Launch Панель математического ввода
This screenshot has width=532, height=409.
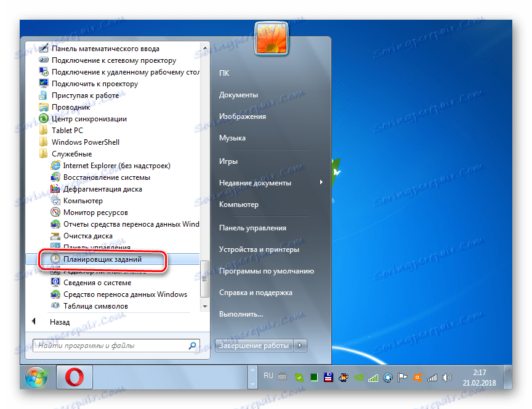coord(105,49)
